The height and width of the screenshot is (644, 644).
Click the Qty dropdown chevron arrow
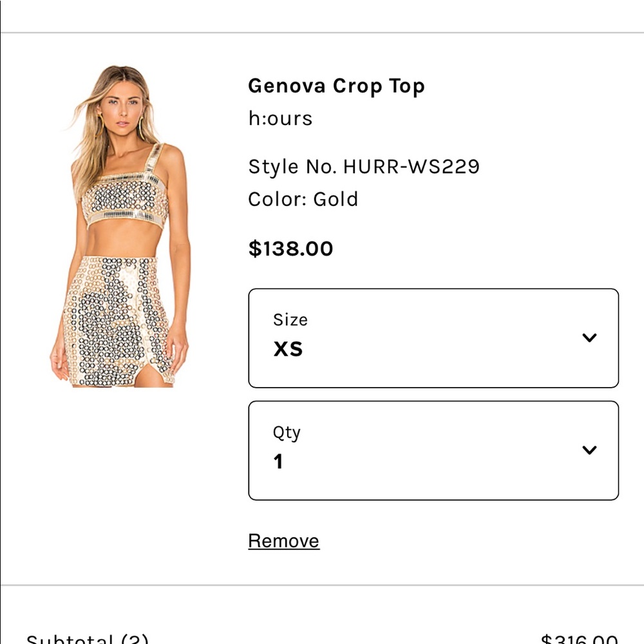[589, 450]
